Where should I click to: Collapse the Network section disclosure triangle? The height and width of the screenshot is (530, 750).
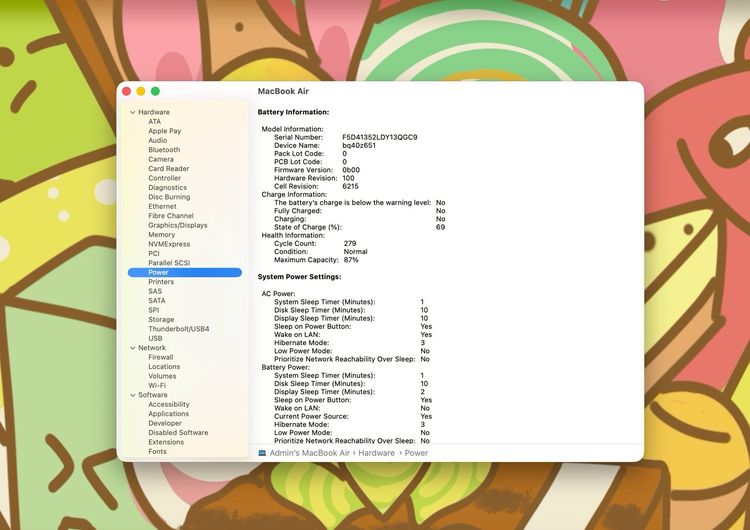click(132, 348)
